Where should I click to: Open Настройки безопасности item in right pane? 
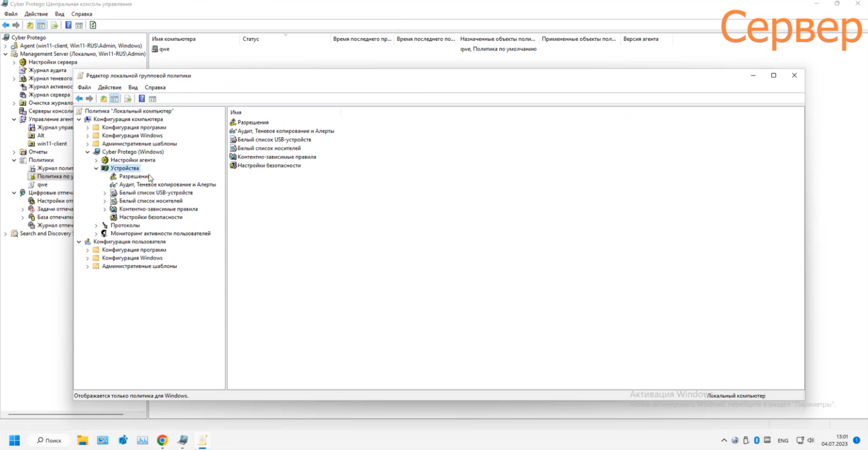(269, 165)
